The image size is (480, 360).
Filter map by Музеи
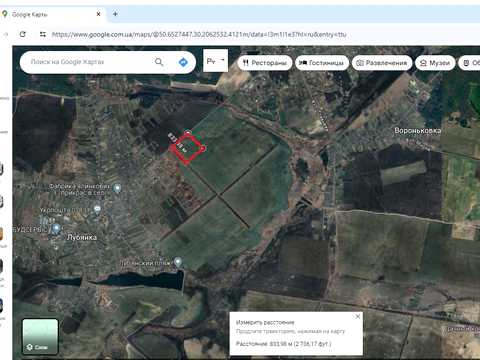[435, 63]
